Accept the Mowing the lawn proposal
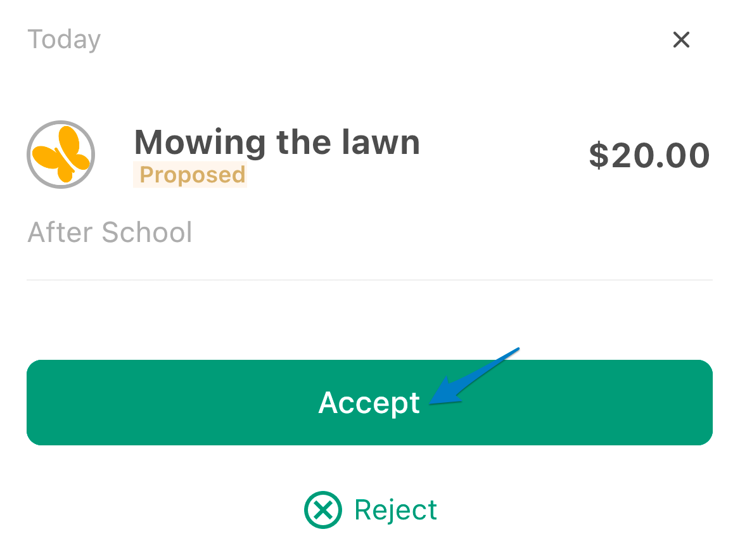Viewport: 740px width, 560px height. click(369, 402)
